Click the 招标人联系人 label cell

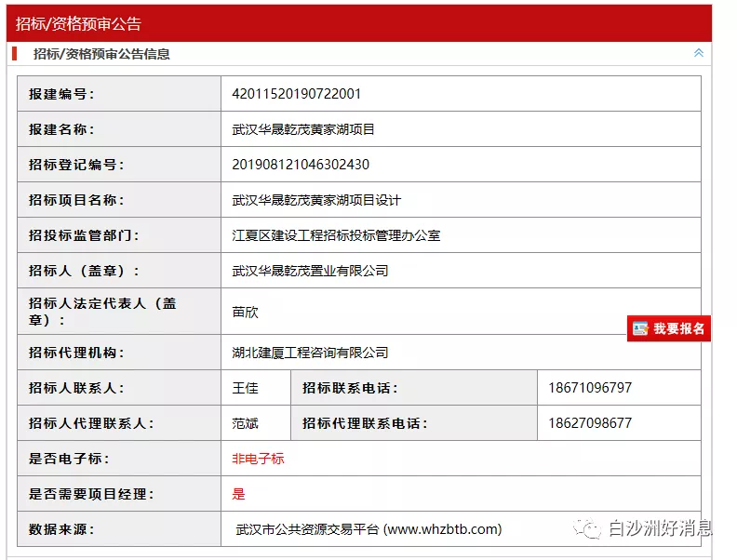point(119,388)
